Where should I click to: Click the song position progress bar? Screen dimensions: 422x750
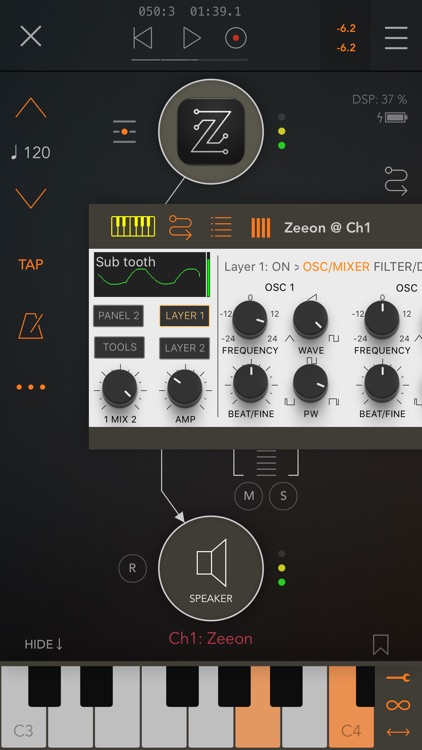[x=190, y=60]
